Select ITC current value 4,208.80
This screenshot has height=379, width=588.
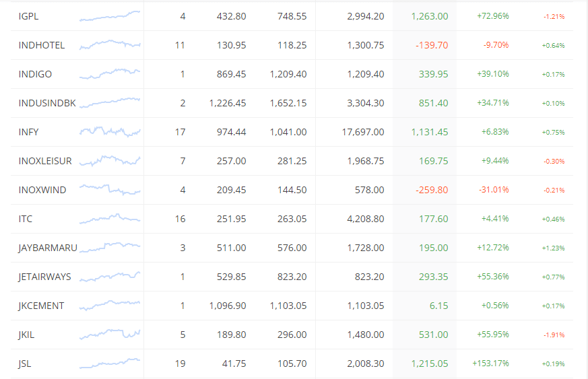[366, 219]
